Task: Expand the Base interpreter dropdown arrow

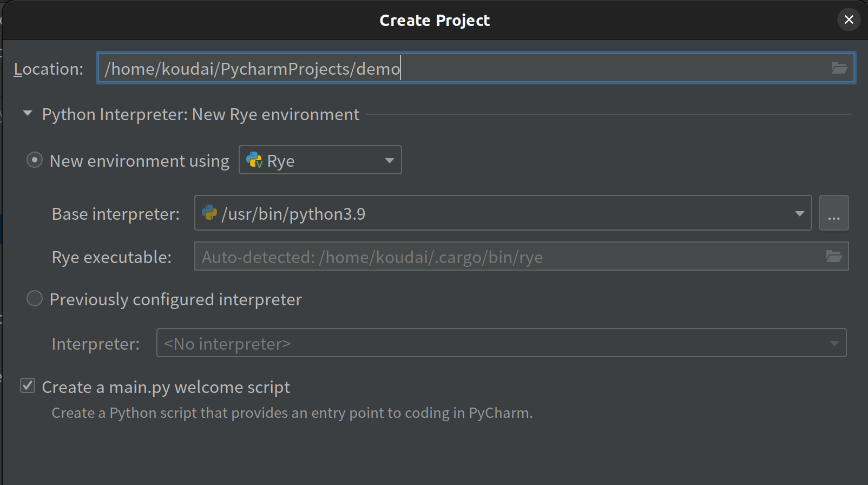Action: pos(799,213)
